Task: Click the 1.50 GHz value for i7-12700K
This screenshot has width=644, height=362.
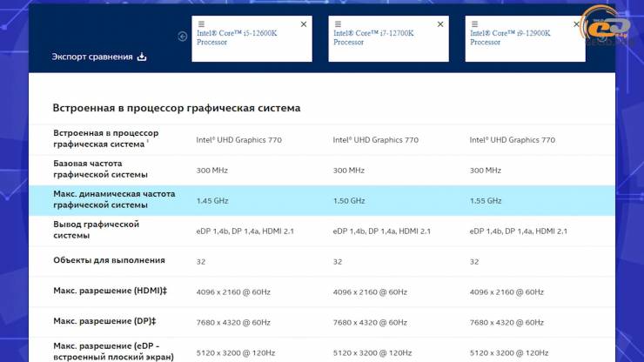Action: point(349,200)
